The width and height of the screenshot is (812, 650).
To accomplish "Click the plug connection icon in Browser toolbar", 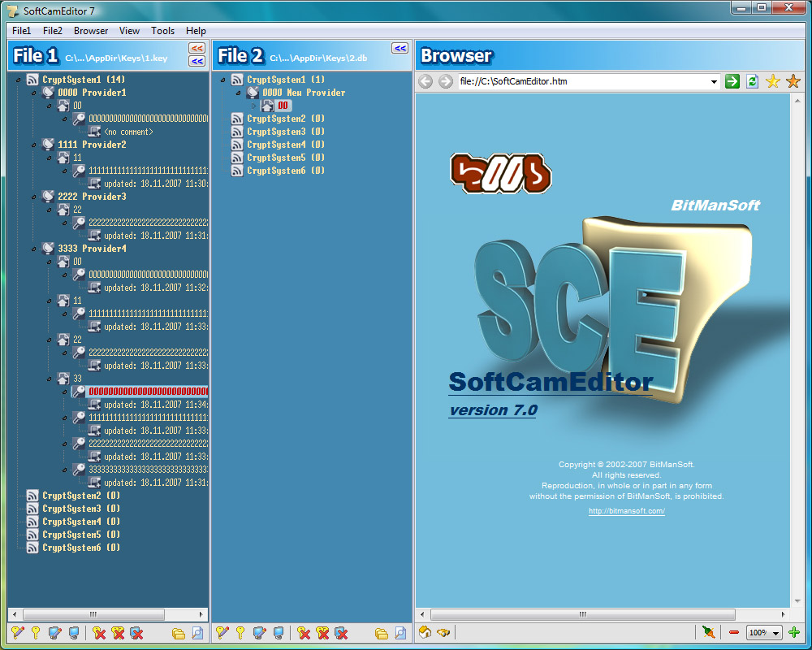I will click(x=708, y=632).
